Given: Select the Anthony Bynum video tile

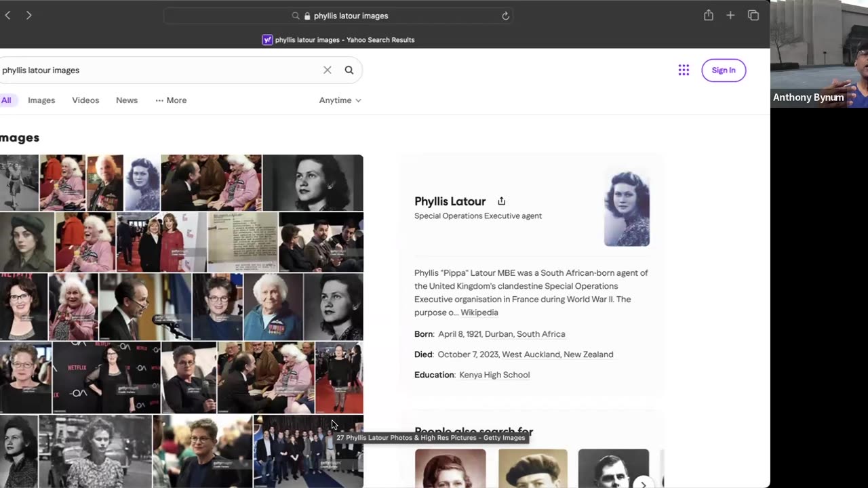Looking at the screenshot, I should pyautogui.click(x=819, y=54).
